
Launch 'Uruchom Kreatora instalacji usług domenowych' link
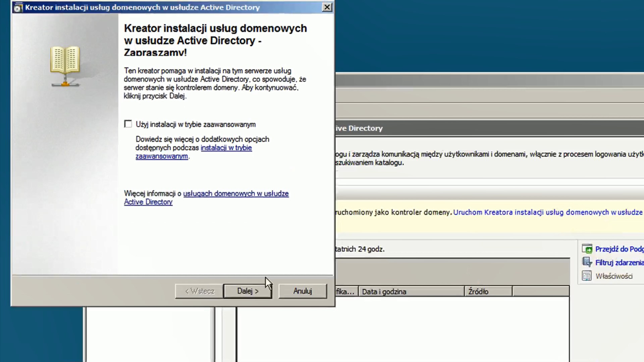coord(548,212)
